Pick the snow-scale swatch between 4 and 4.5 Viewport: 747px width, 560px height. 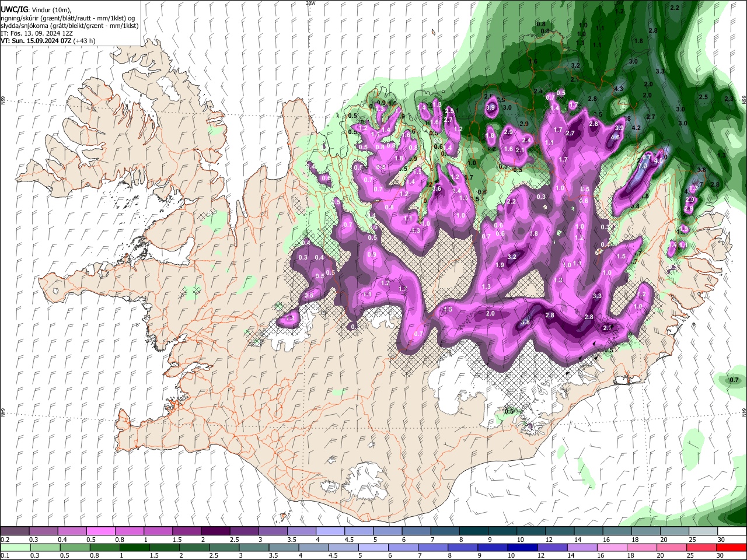pyautogui.click(x=330, y=531)
